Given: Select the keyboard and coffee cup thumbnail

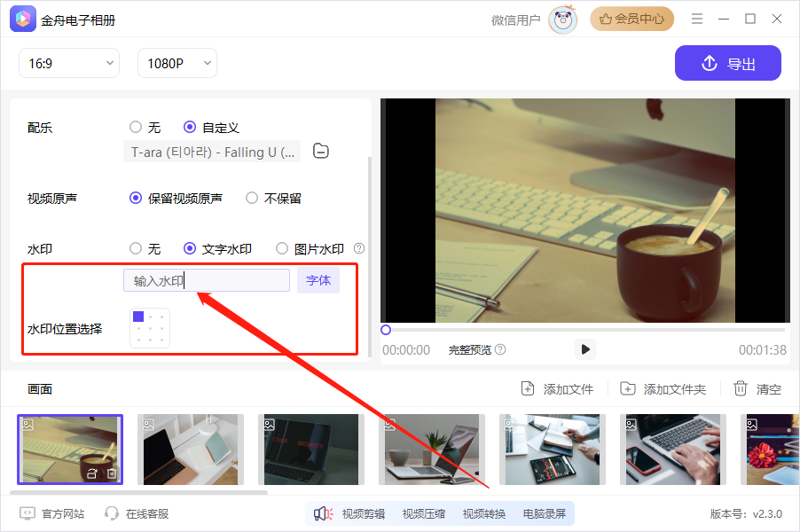Looking at the screenshot, I should [x=70, y=450].
